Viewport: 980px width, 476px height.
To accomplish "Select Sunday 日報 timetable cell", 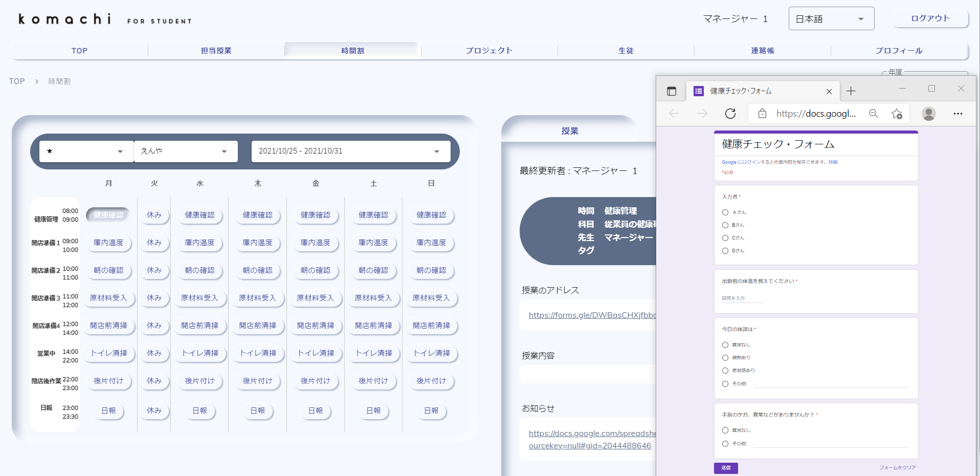I will (x=431, y=410).
